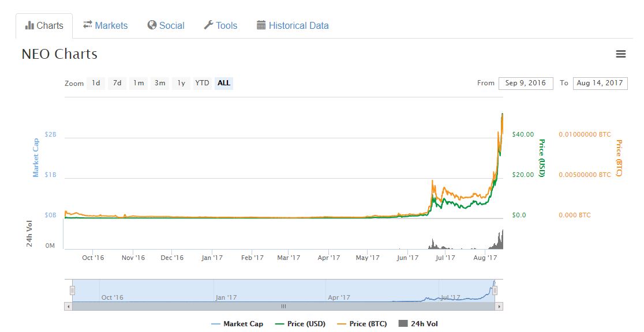This screenshot has height=332, width=644.
Task: Toggle 24h Vol series in legend
Action: click(418, 324)
